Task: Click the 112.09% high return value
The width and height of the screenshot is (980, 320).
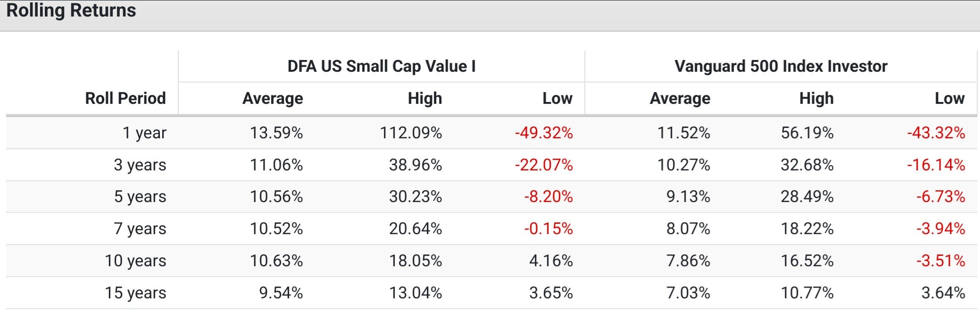Action: coord(411,133)
